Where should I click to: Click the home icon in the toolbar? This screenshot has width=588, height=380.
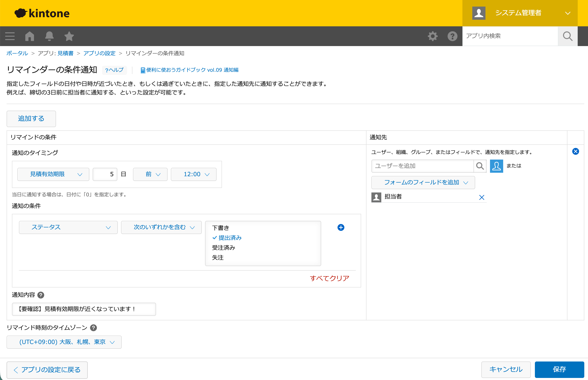29,36
